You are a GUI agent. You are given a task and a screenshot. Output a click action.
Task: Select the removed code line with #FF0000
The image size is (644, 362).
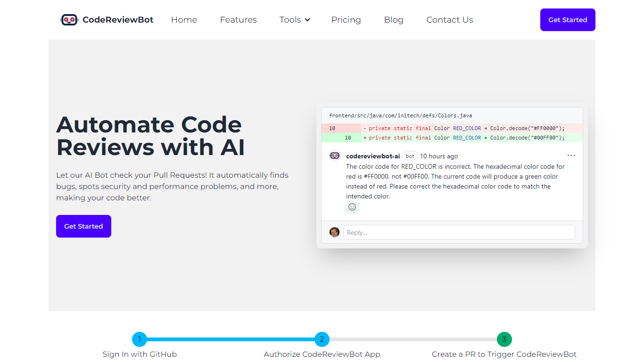pyautogui.click(x=452, y=128)
